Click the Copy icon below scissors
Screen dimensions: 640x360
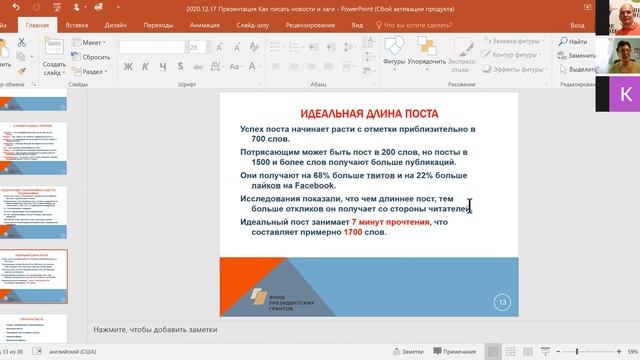coord(21,56)
